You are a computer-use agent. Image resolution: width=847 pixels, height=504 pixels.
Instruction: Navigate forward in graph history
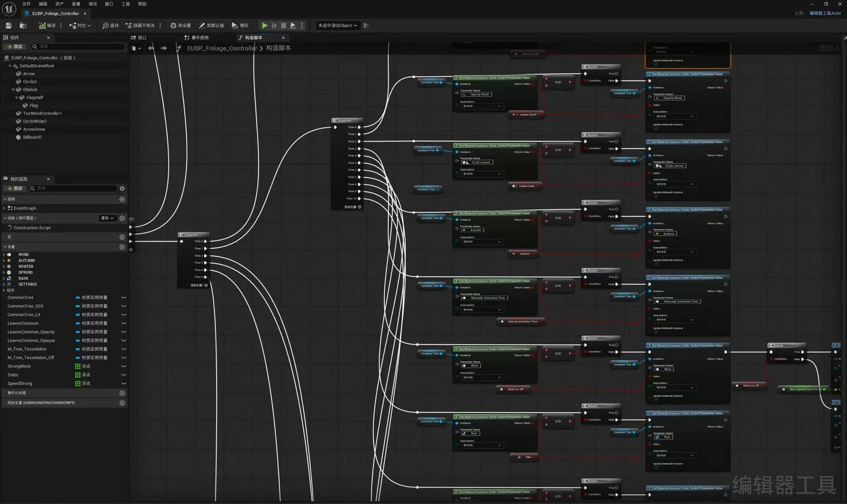coord(164,48)
